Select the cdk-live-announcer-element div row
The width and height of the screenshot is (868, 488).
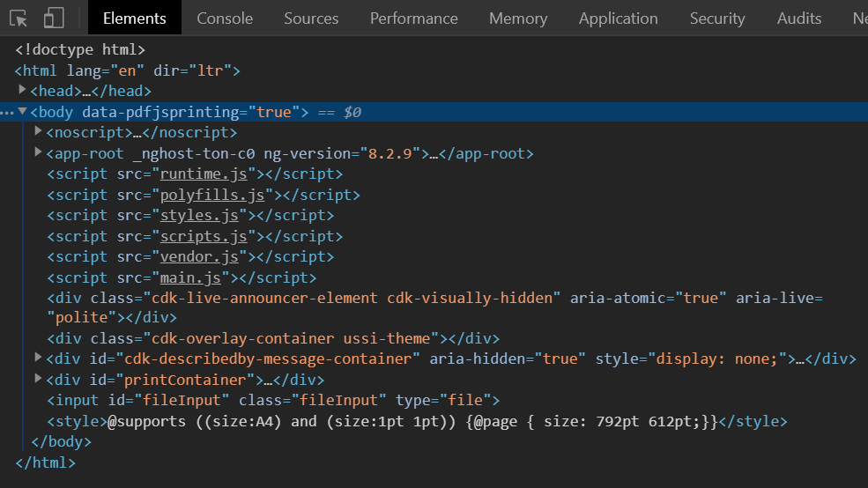(434, 308)
